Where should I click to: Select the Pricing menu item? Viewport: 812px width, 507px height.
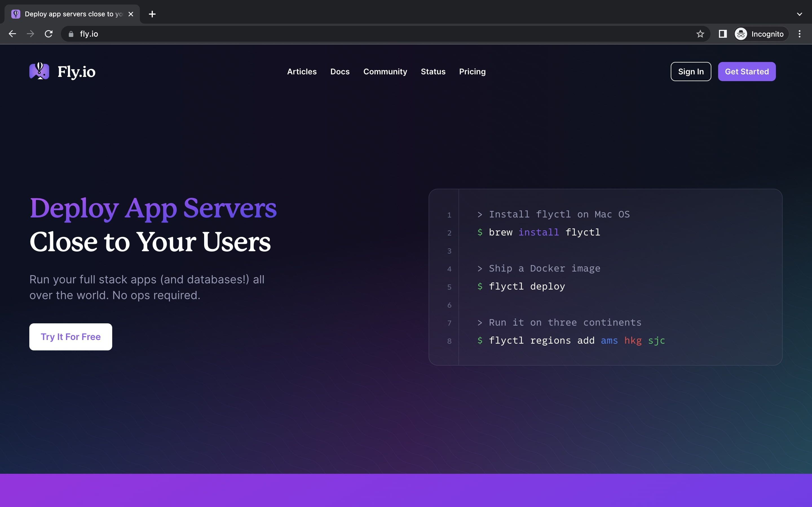(x=472, y=71)
